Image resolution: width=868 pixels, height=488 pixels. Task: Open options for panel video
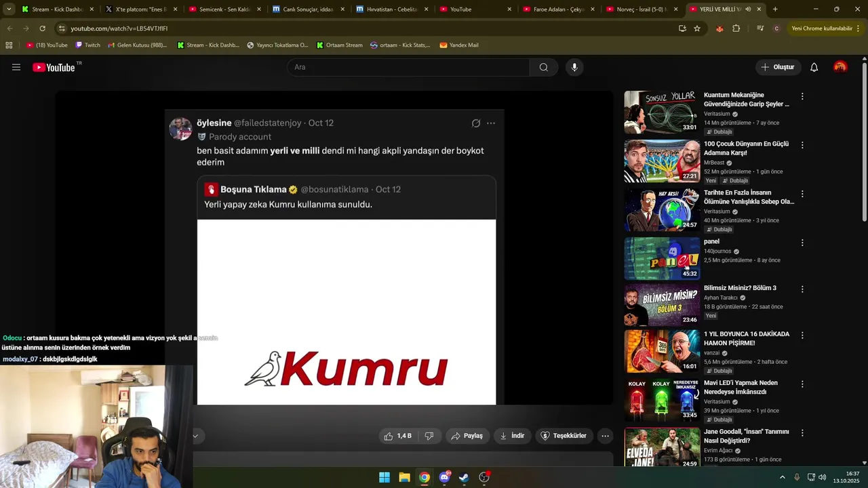[x=802, y=243]
